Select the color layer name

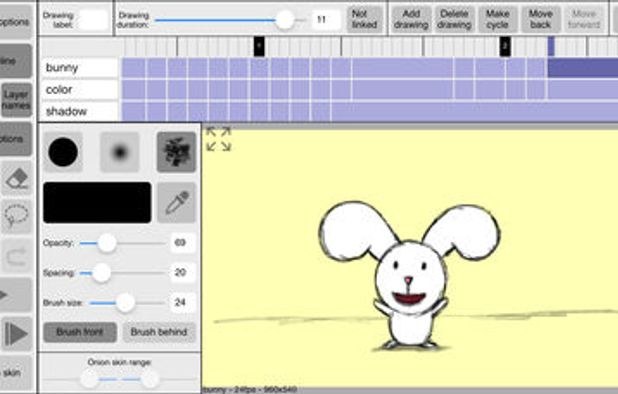(x=80, y=89)
